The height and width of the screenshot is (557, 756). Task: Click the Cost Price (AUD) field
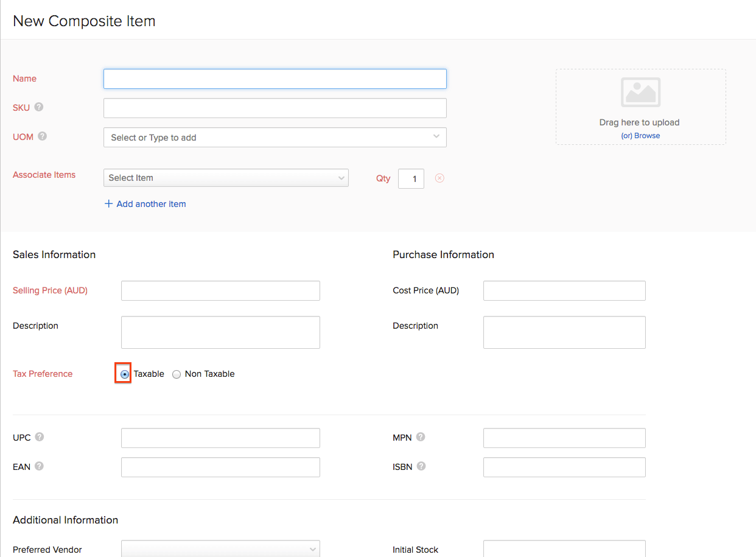click(x=564, y=291)
